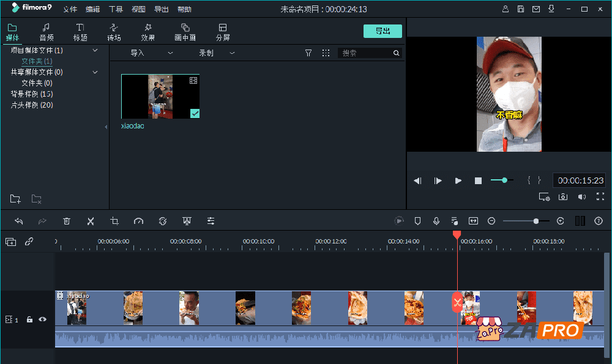Click the 导出 export button
The width and height of the screenshot is (612, 364).
382,31
